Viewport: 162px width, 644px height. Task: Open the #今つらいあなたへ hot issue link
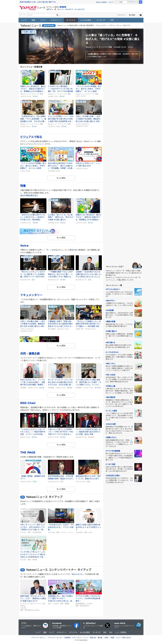113,289
